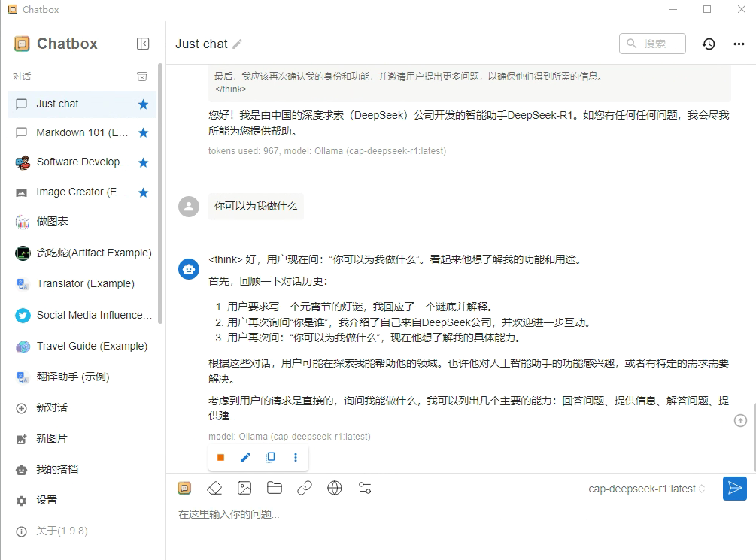Viewport: 756px width, 560px height.
Task: Toggle star on Just chat conversation
Action: point(143,104)
